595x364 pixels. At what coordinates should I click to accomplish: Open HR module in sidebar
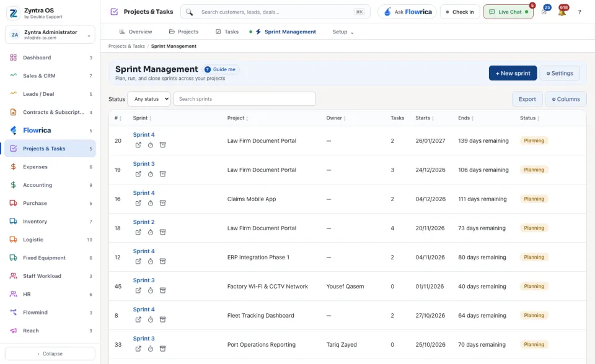pyautogui.click(x=50, y=294)
